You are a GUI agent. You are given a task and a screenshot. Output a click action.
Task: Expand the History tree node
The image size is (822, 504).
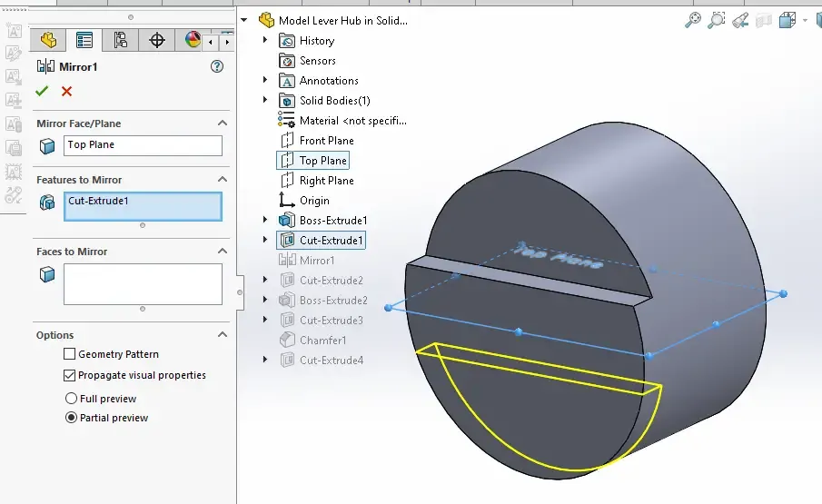click(x=264, y=40)
